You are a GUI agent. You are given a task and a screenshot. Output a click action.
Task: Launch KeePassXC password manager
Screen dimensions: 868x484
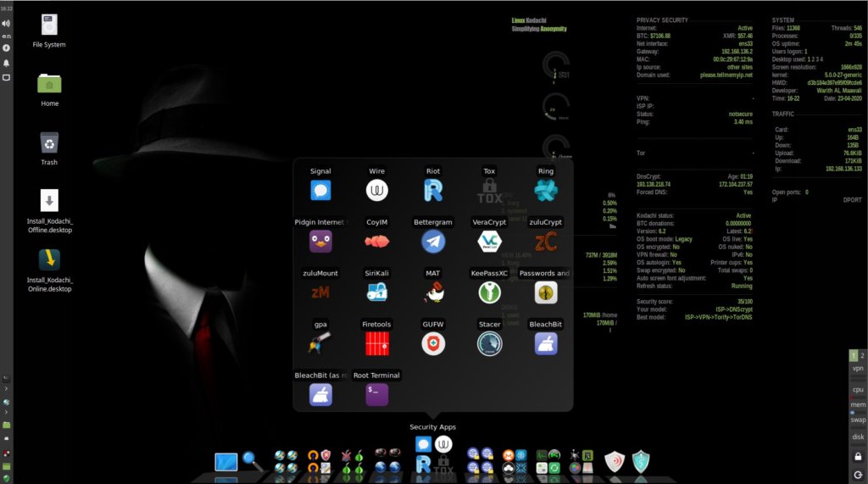tap(489, 292)
